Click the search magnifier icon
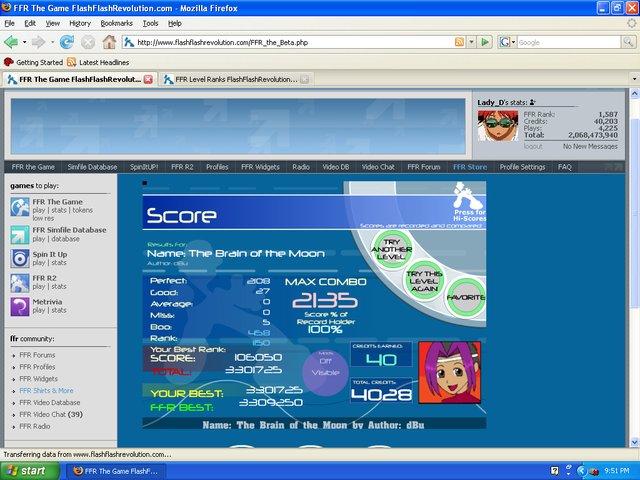The height and width of the screenshot is (480, 640). 627,42
